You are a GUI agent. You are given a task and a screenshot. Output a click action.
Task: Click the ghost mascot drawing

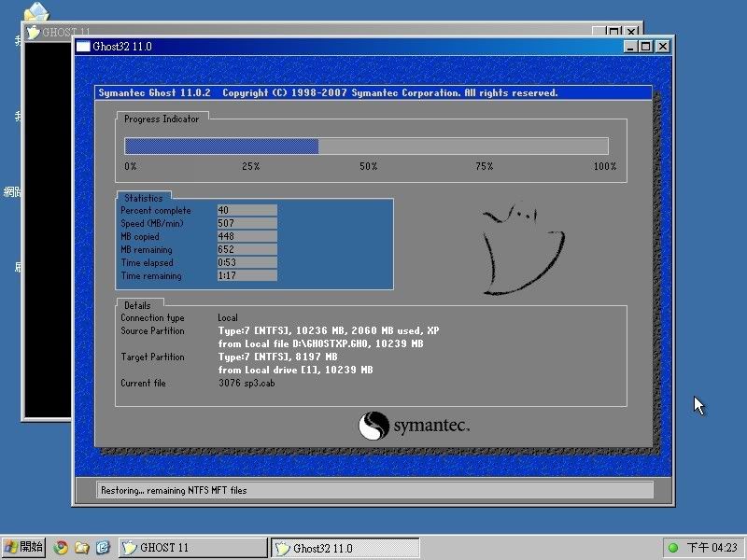523,248
